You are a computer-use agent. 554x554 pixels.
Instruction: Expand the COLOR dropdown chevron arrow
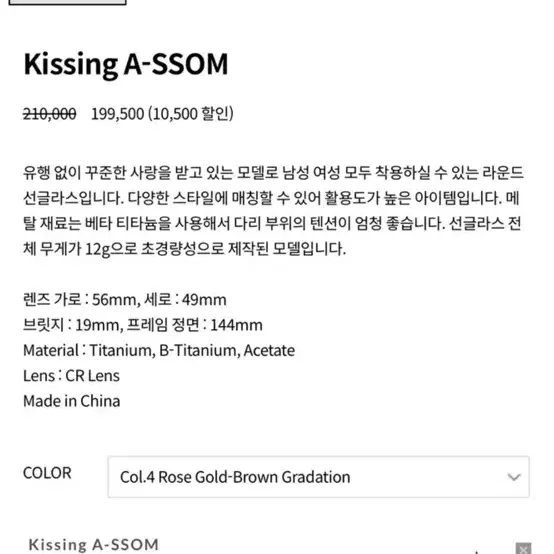tap(514, 477)
